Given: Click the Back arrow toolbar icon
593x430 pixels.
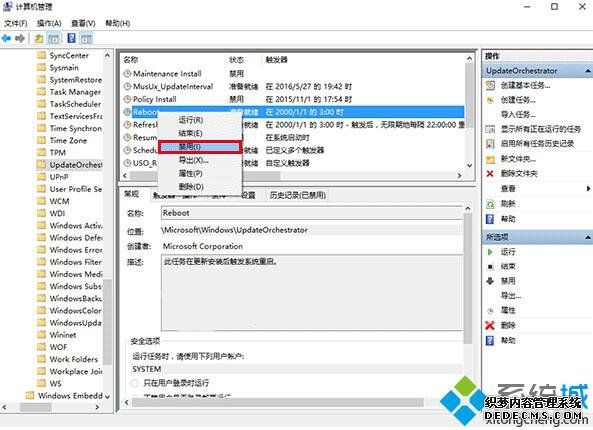Looking at the screenshot, I should (x=6, y=38).
